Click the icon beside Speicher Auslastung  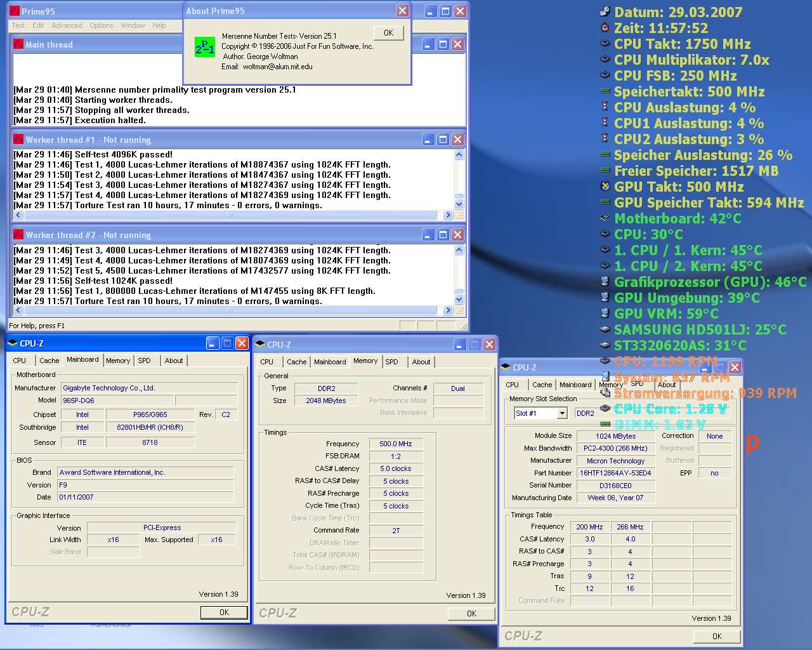pos(605,154)
